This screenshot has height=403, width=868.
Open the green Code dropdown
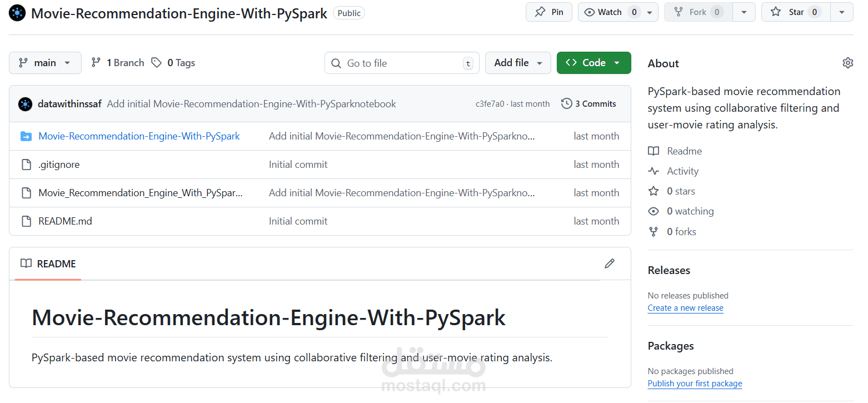593,63
